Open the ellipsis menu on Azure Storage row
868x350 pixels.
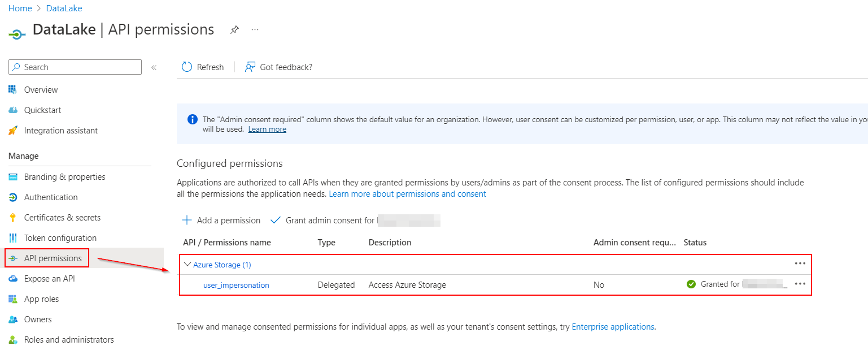point(800,263)
